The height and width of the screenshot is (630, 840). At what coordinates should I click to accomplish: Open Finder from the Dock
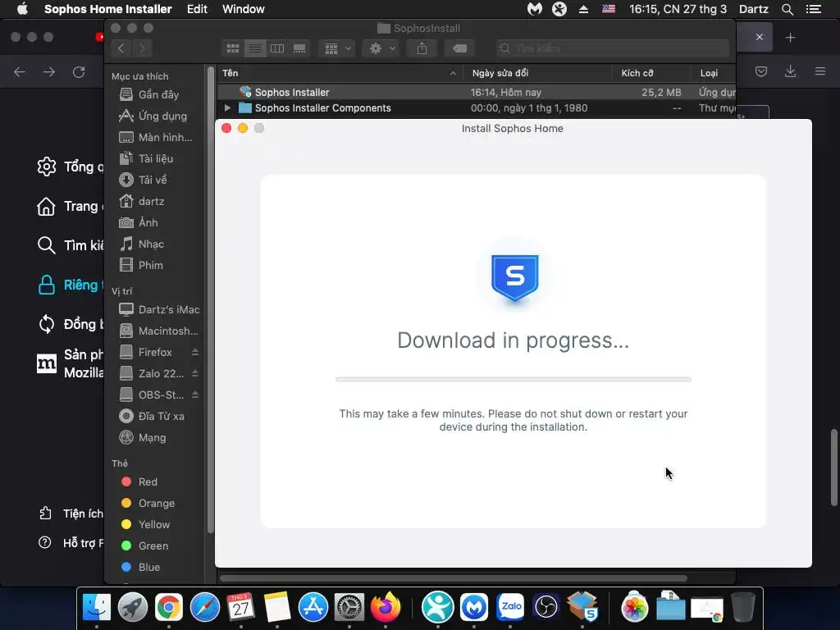[97, 608]
